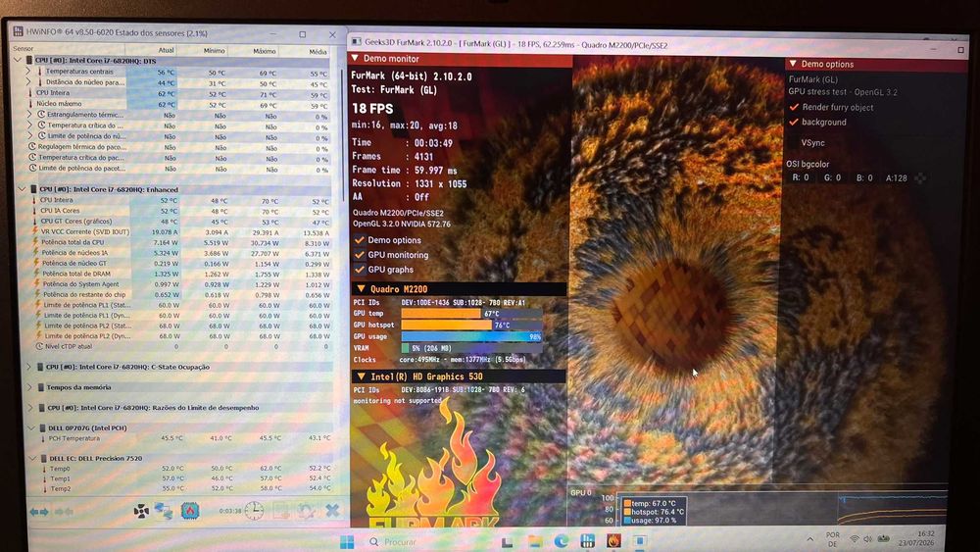980x552 pixels.
Task: Open Microsoft Edge from the taskbar
Action: [x=562, y=541]
